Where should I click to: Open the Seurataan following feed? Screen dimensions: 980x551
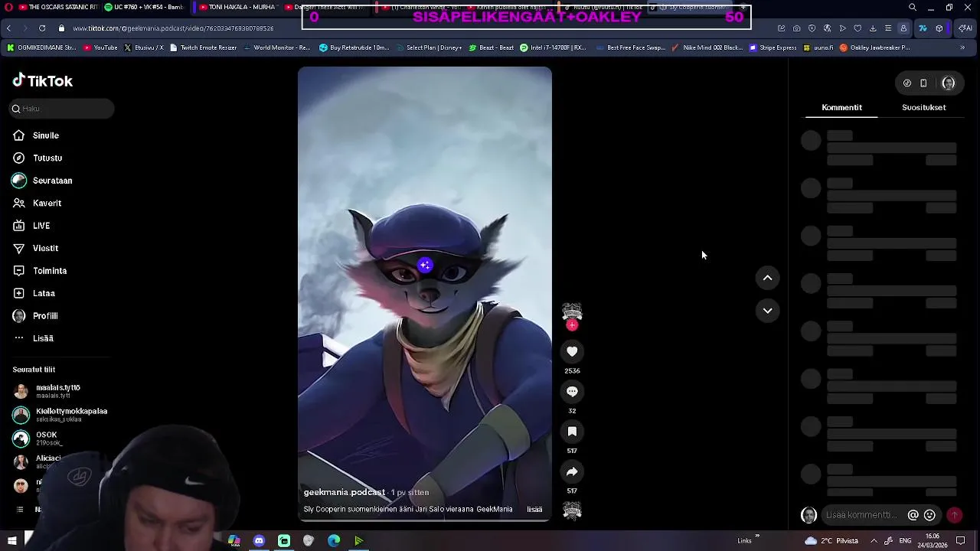42,181
